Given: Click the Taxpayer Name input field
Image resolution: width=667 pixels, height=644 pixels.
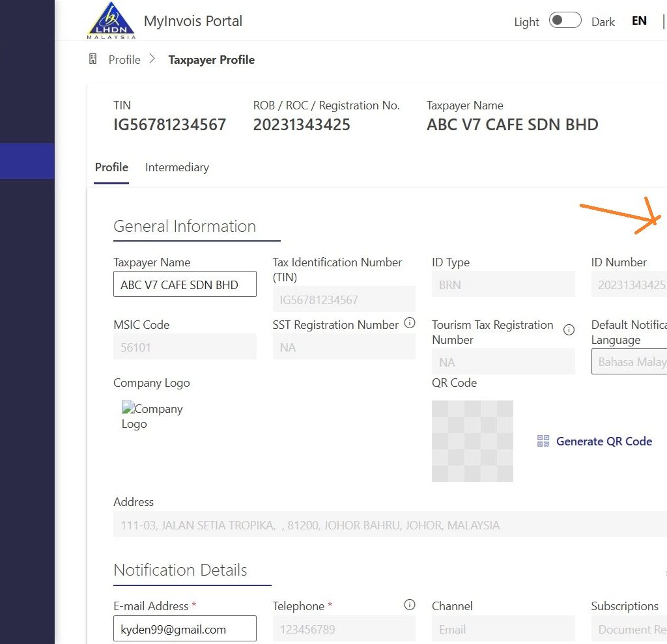Looking at the screenshot, I should (184, 285).
